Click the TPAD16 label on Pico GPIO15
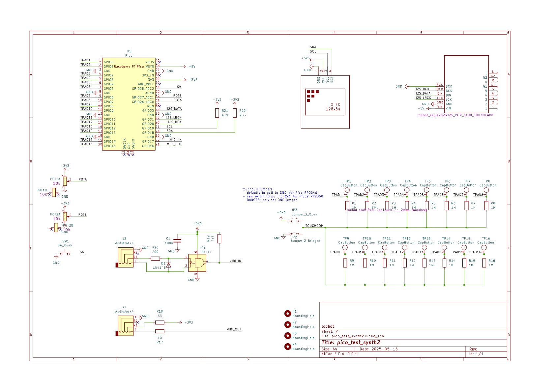The height and width of the screenshot is (392, 555). [x=86, y=144]
